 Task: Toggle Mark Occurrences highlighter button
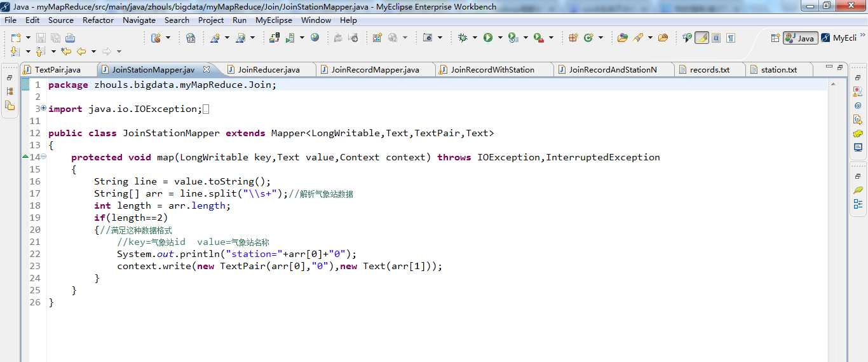(702, 38)
